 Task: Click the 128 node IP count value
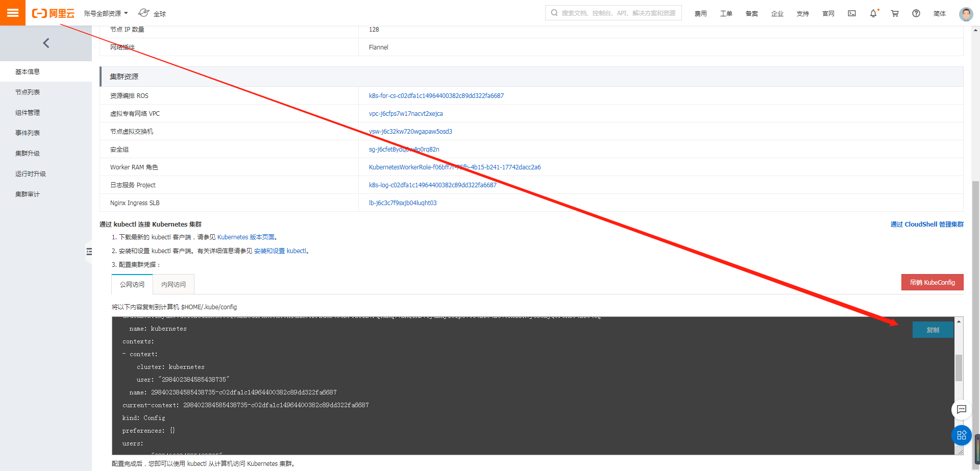coord(374,30)
